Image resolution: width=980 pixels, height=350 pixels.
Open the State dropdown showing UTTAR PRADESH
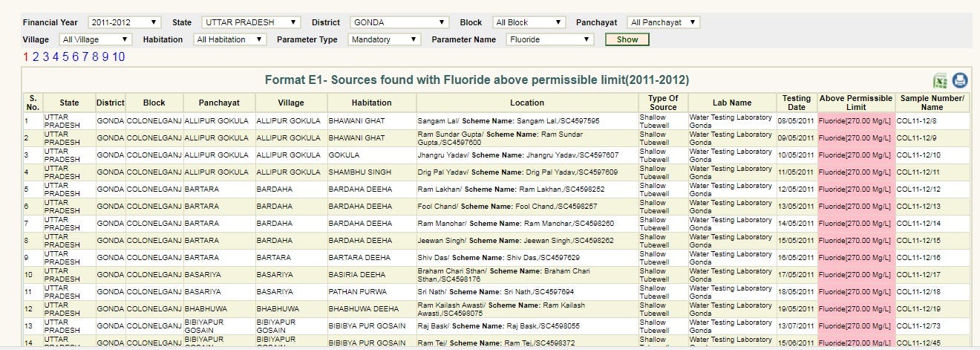coord(252,23)
